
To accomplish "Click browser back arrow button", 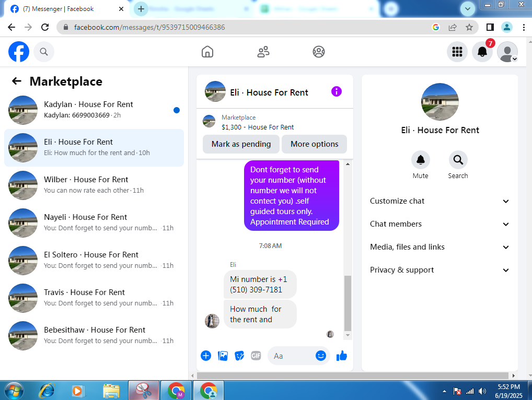I will coord(11,27).
